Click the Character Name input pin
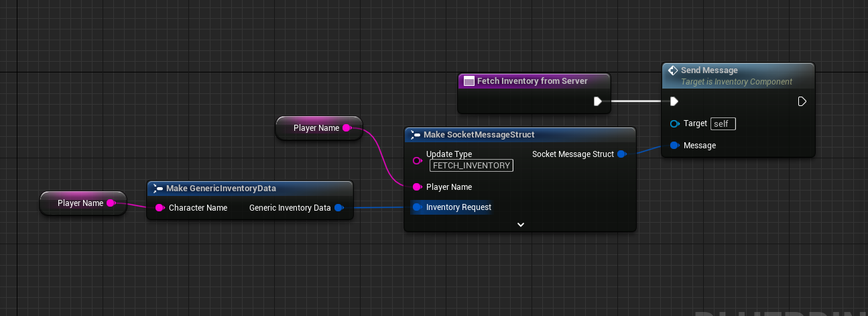Image resolution: width=868 pixels, height=316 pixels. point(160,208)
